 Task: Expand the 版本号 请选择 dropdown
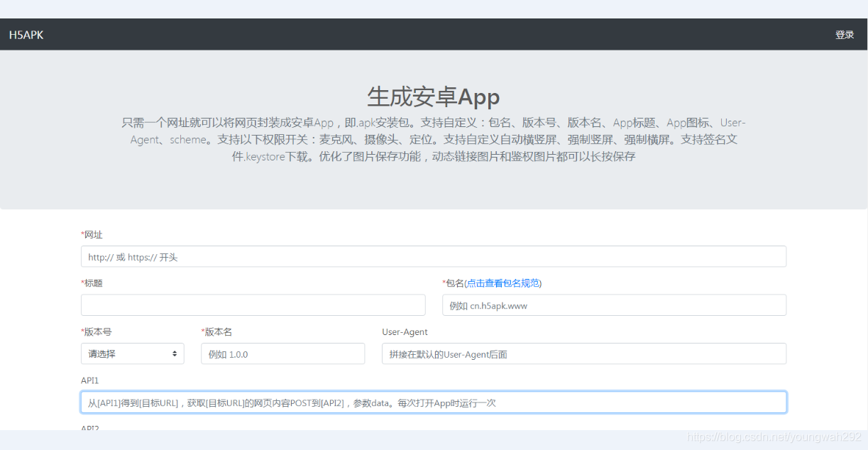[133, 353]
